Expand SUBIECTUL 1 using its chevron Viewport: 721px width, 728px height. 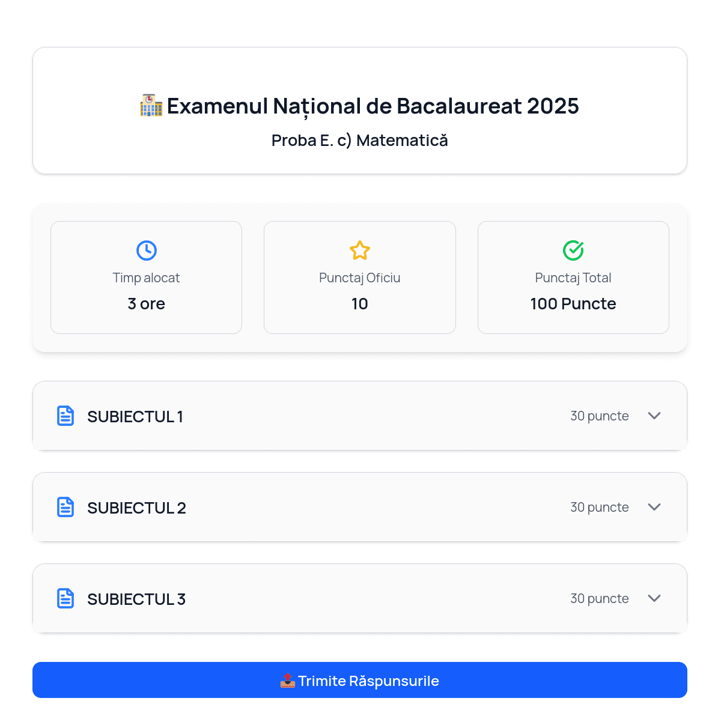coord(654,416)
